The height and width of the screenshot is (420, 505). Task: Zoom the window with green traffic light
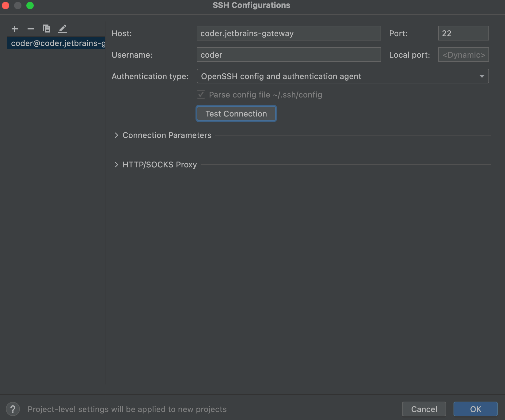point(30,5)
